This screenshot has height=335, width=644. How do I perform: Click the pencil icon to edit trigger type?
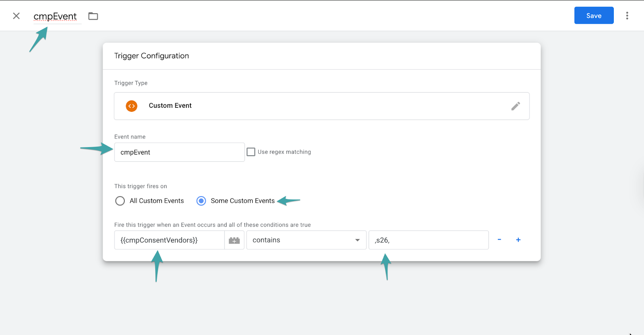pos(515,106)
